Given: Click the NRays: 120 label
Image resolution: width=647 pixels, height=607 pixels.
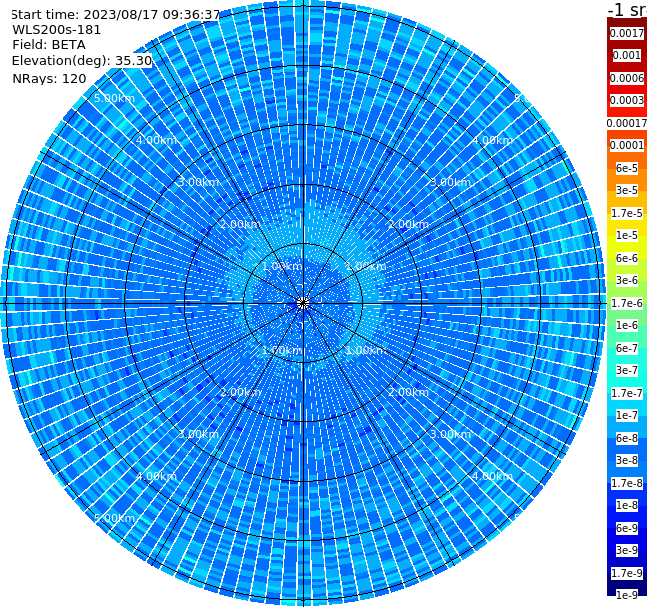Looking at the screenshot, I should [49, 78].
